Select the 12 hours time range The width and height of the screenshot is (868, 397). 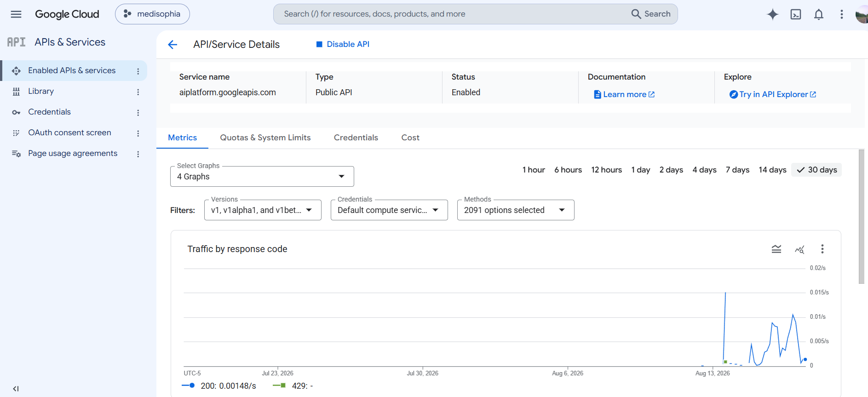[607, 170]
